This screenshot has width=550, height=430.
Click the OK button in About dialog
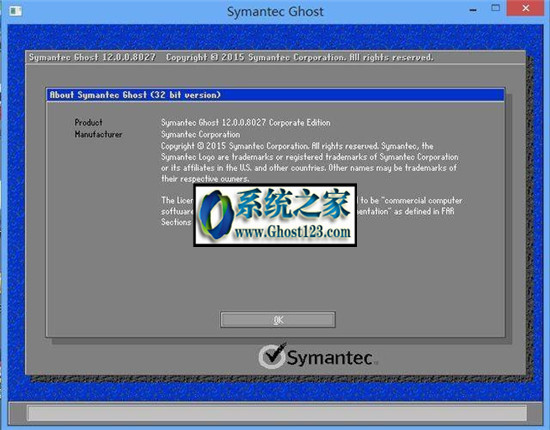[x=278, y=320]
